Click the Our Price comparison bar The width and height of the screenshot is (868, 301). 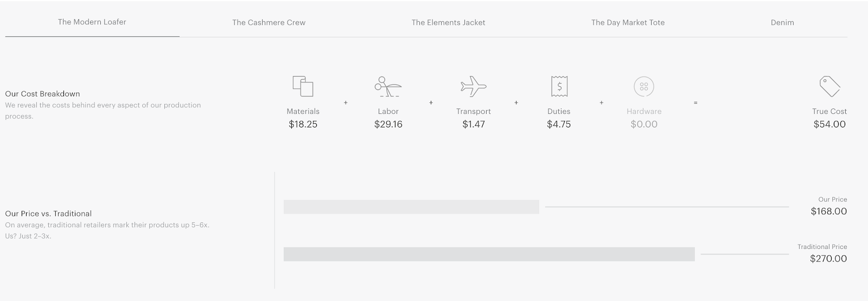coord(411,207)
